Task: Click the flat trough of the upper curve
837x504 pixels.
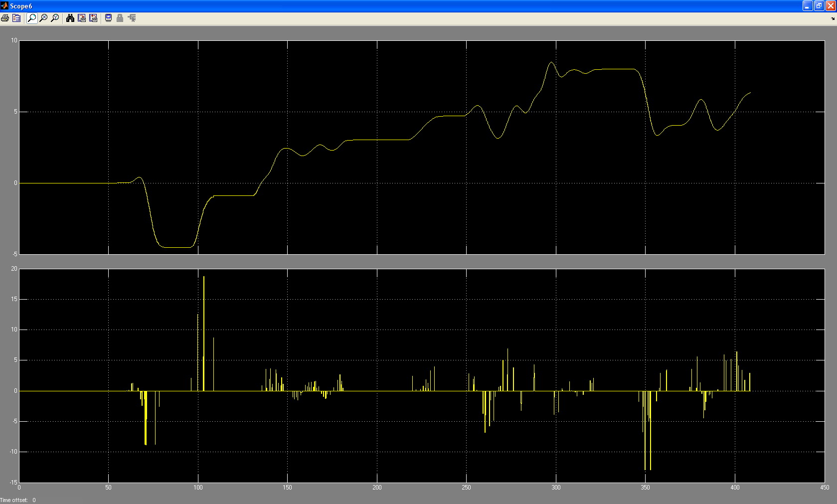Action: click(x=177, y=247)
